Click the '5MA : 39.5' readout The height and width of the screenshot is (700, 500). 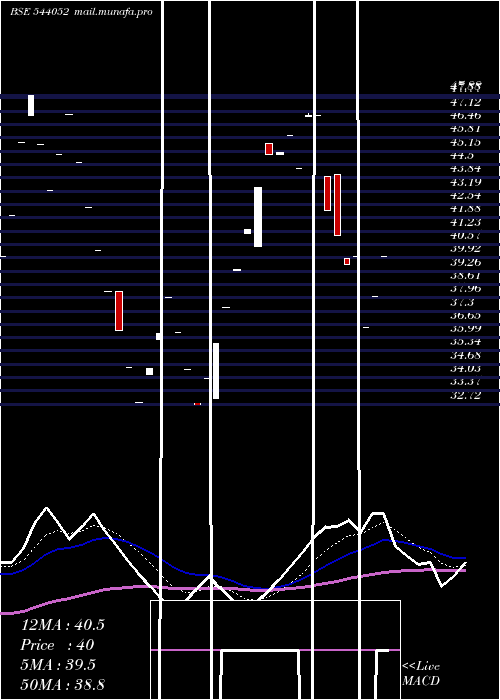tap(58, 665)
